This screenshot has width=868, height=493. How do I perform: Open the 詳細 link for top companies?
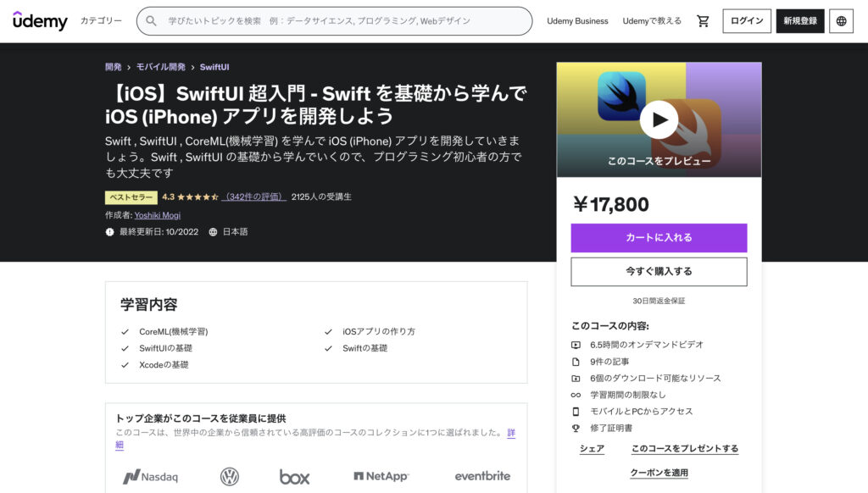511,433
